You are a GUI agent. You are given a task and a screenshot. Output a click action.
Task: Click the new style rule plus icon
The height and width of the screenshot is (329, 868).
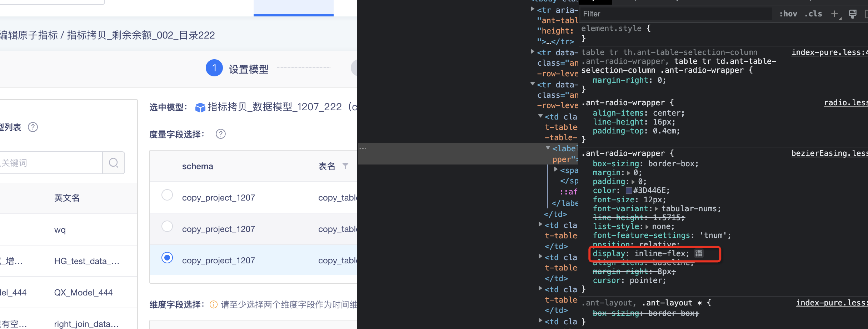(835, 14)
